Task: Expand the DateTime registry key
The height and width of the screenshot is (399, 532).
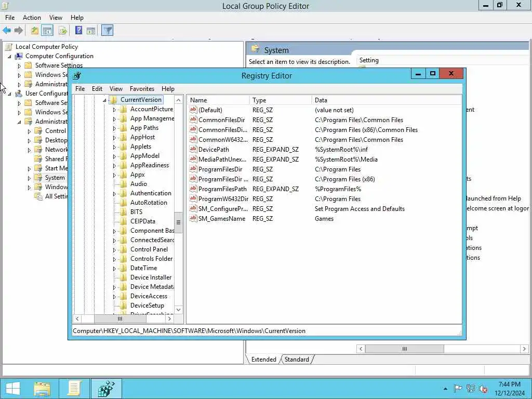Action: point(114,269)
